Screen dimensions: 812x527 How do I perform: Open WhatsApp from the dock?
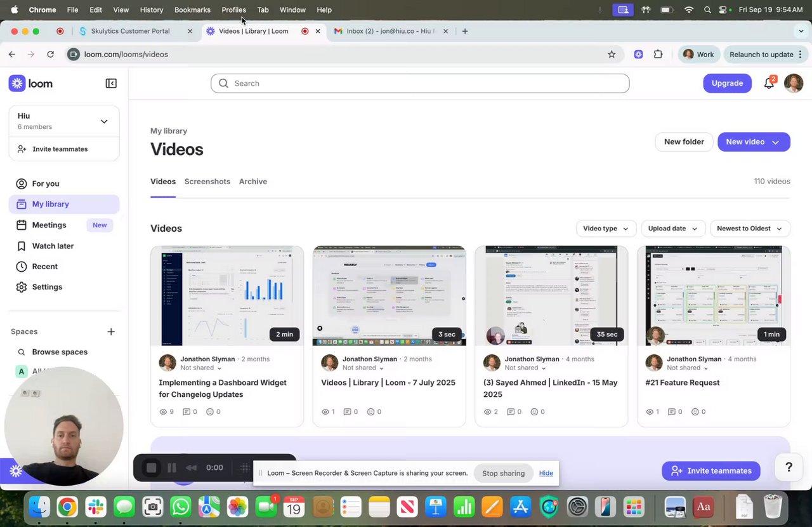[x=181, y=507]
